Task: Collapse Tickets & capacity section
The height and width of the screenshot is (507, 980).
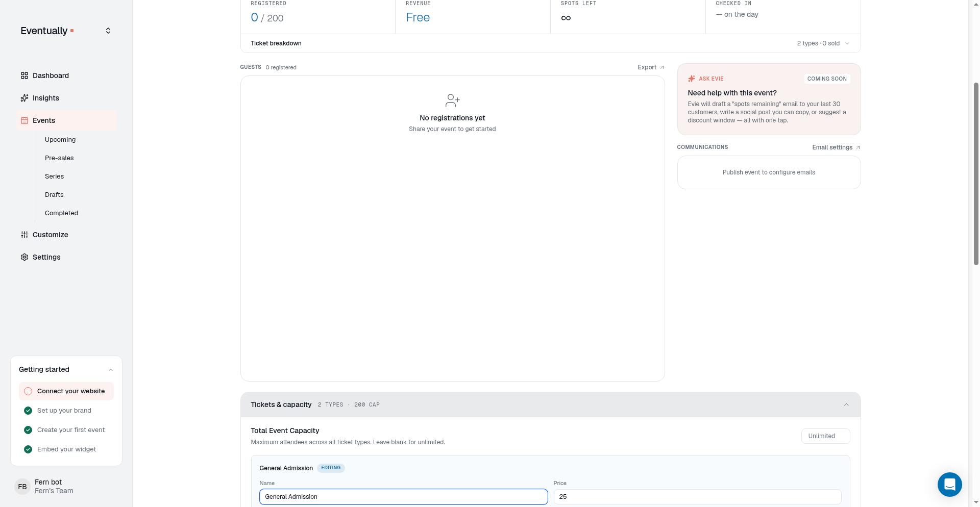Action: coord(846,404)
